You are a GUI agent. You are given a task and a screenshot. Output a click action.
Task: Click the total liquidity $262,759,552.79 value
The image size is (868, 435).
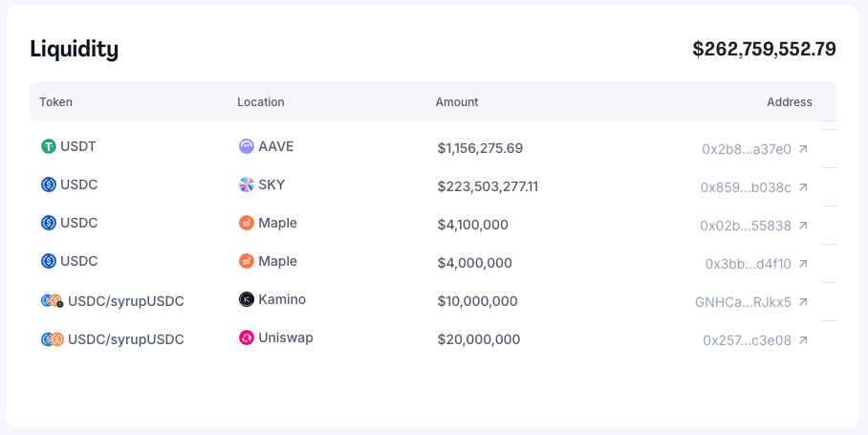[x=764, y=49]
